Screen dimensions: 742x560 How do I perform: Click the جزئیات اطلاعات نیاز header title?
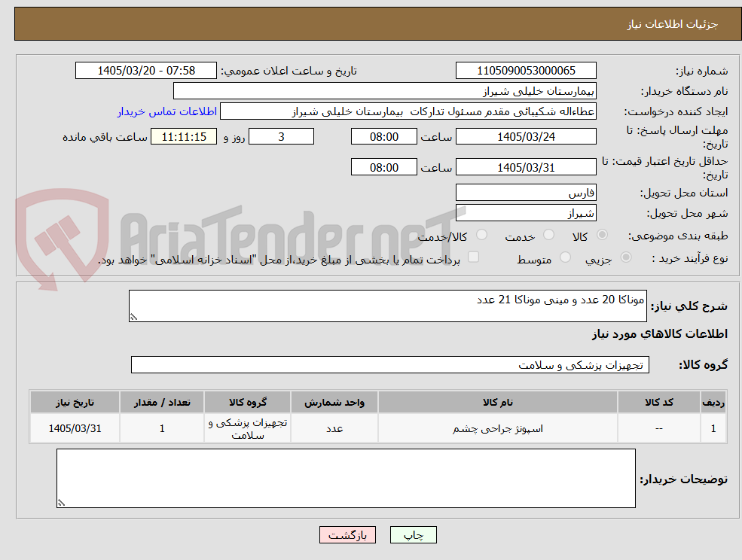click(673, 24)
